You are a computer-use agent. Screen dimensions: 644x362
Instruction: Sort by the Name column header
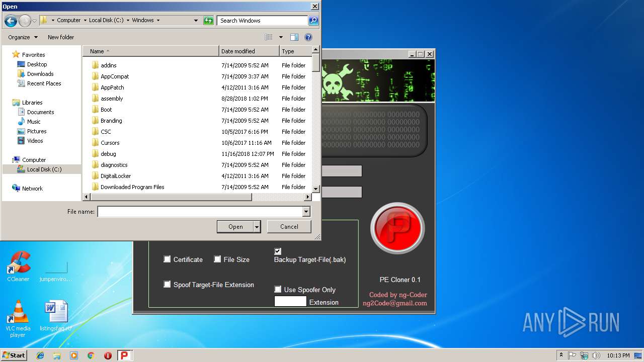click(151, 51)
